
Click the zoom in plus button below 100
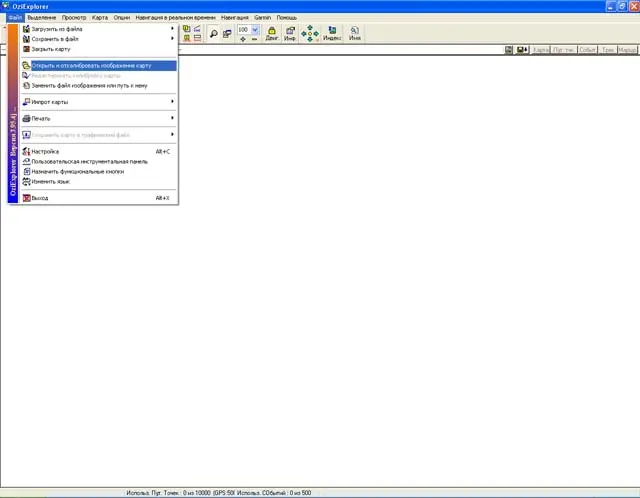243,39
